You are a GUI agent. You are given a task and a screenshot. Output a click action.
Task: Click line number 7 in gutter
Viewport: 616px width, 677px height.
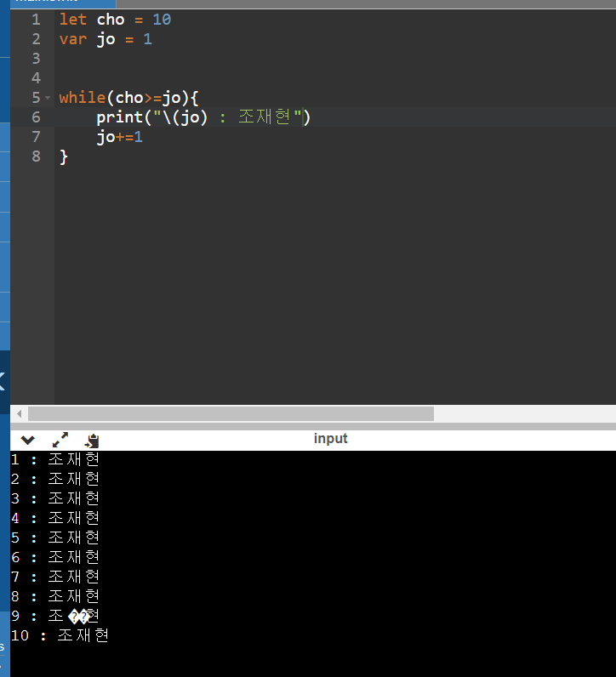pyautogui.click(x=37, y=137)
